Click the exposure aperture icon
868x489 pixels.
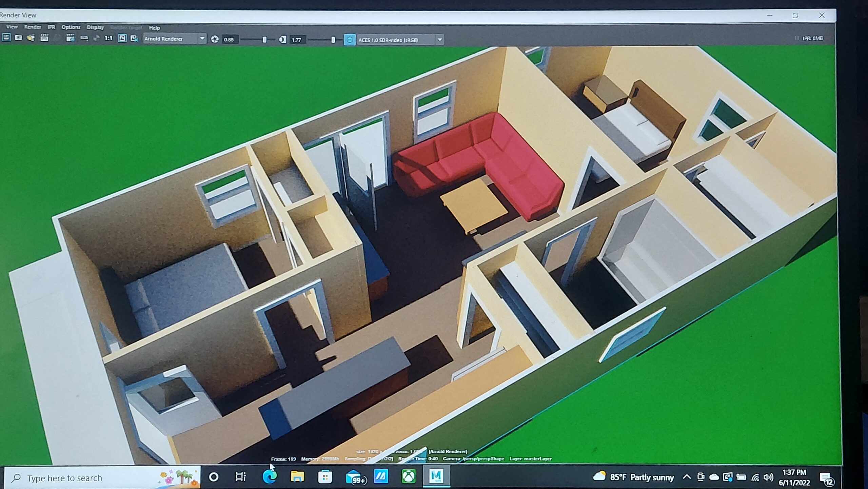point(215,39)
